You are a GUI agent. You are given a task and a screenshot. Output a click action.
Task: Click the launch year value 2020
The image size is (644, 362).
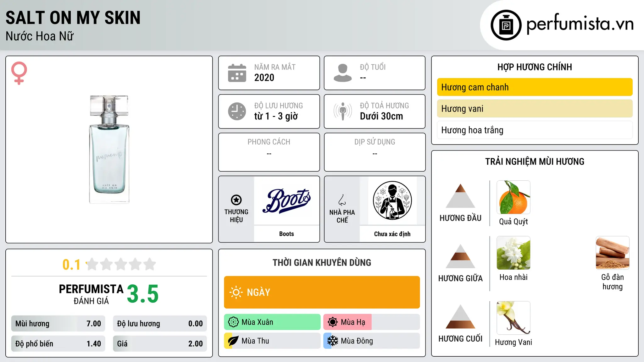tap(264, 78)
